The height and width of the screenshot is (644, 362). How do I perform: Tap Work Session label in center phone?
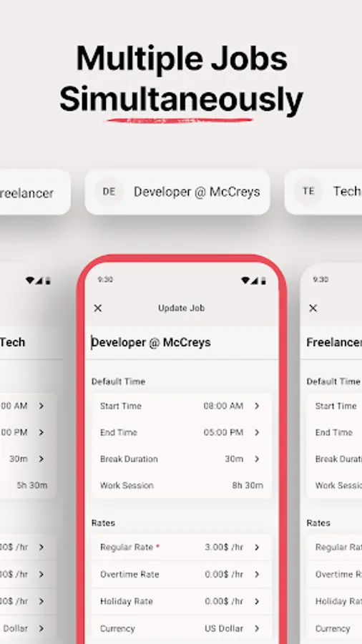[x=127, y=485]
